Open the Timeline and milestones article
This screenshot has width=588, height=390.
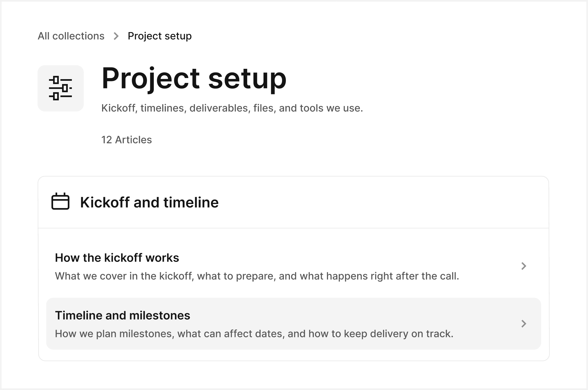pos(123,315)
